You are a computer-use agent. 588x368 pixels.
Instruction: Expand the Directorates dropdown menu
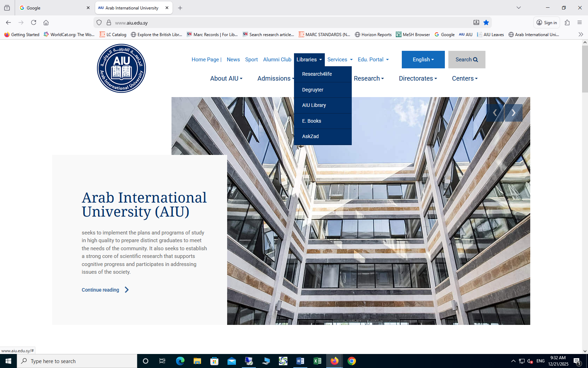pyautogui.click(x=418, y=79)
